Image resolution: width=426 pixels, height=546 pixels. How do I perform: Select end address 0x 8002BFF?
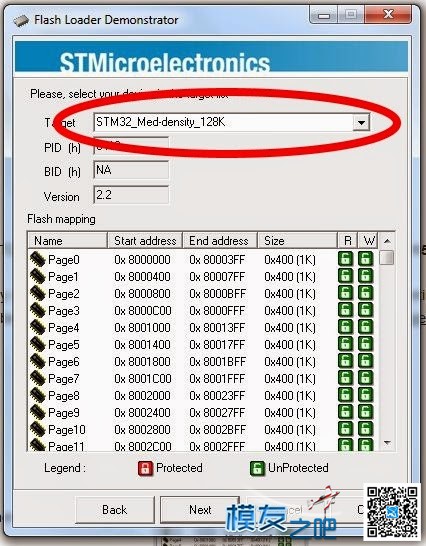(217, 430)
